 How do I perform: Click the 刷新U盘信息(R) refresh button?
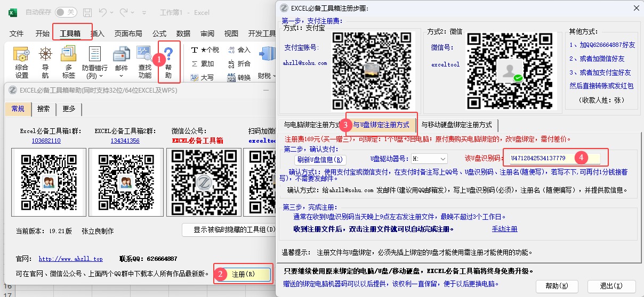(x=320, y=159)
